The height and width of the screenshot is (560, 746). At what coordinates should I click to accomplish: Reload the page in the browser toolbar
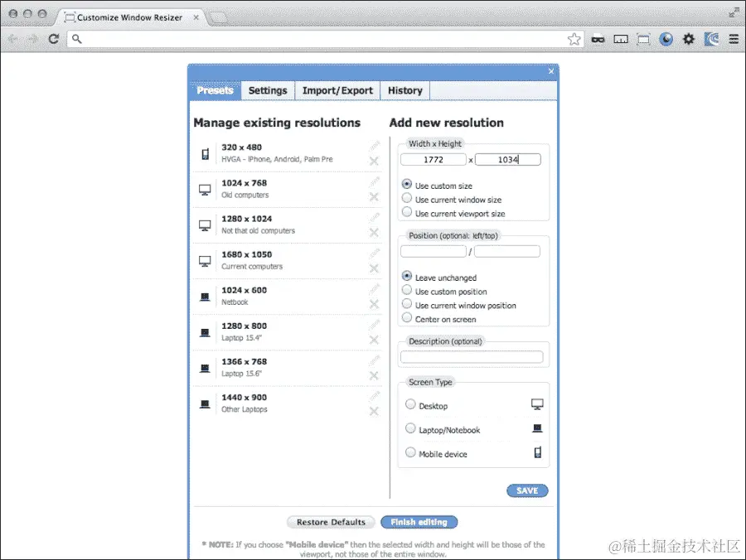[x=54, y=39]
